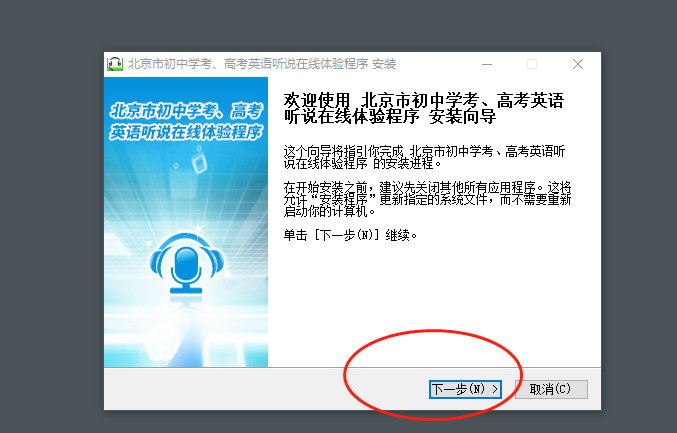Minimize the installer window

click(x=486, y=64)
